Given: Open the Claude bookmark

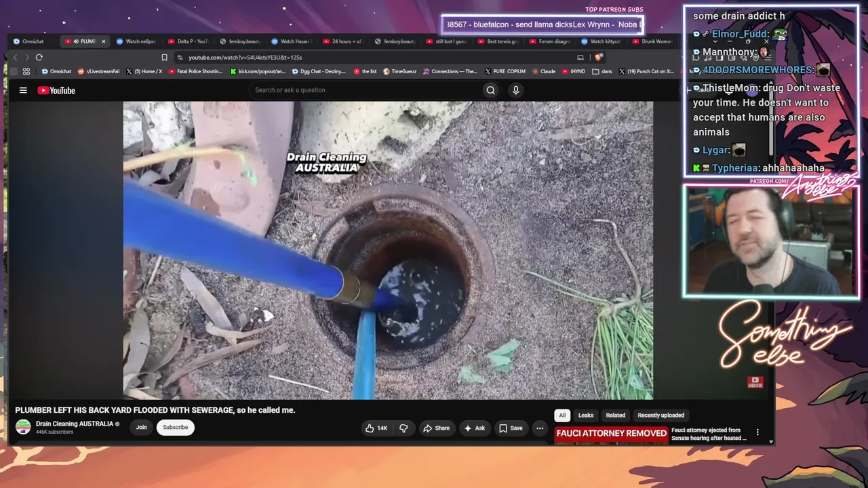Looking at the screenshot, I should 544,71.
